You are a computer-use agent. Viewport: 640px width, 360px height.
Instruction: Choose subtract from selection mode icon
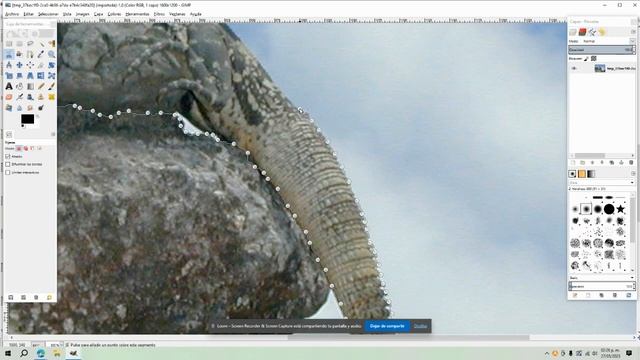[x=32, y=148]
